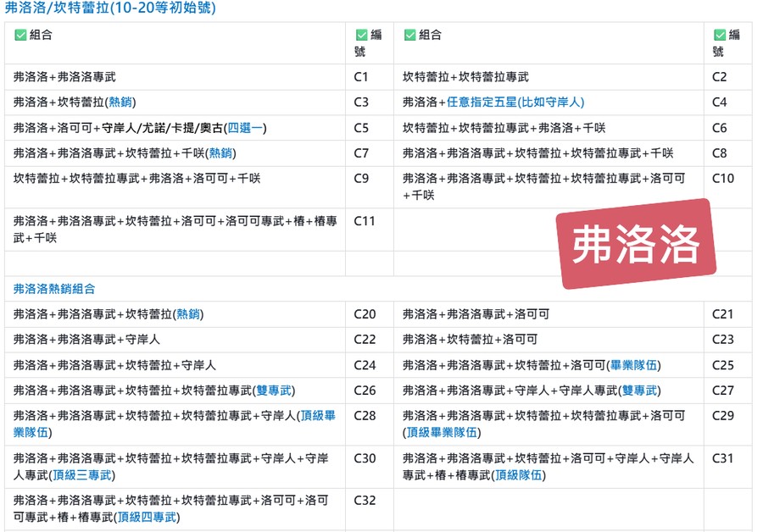Click the green checkmark beside the rightmost 編號 header

720,35
